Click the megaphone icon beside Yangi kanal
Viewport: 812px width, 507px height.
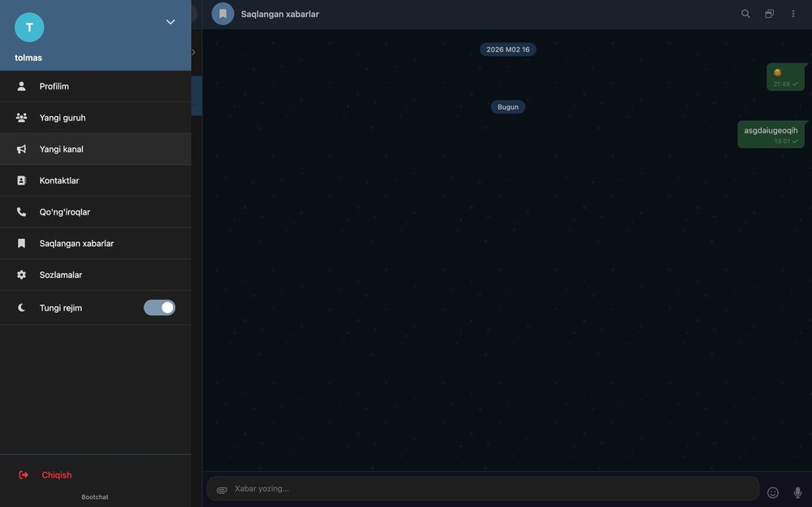pyautogui.click(x=21, y=149)
